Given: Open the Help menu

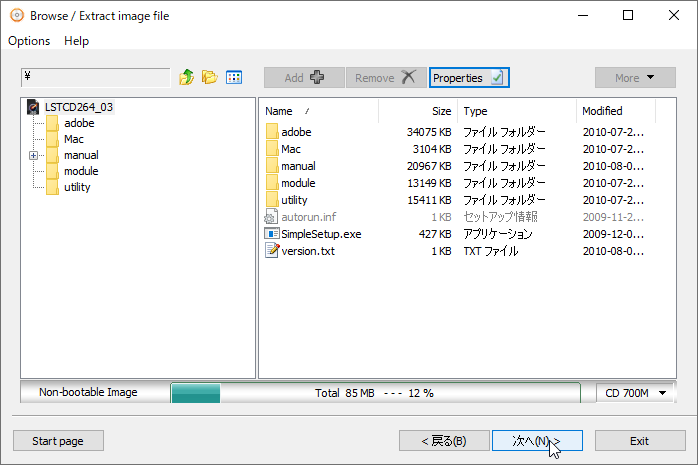Looking at the screenshot, I should click(x=77, y=41).
